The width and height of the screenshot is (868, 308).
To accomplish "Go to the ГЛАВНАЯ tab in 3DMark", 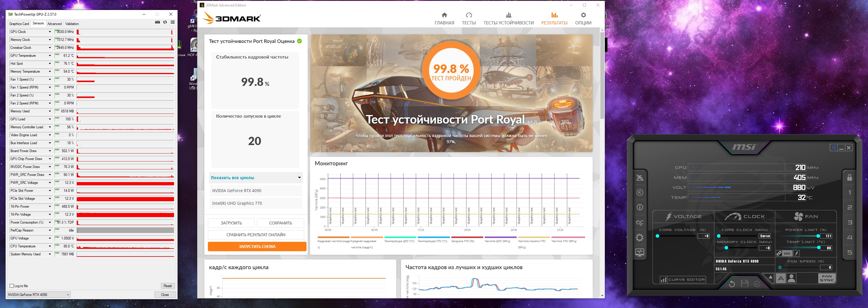I will (x=444, y=19).
